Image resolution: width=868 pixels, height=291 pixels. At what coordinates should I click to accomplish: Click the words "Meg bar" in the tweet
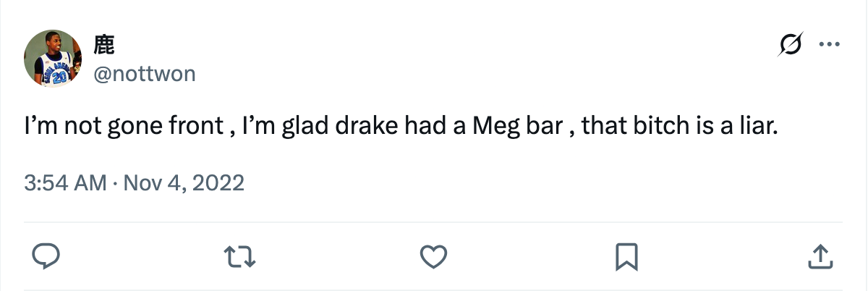click(517, 127)
